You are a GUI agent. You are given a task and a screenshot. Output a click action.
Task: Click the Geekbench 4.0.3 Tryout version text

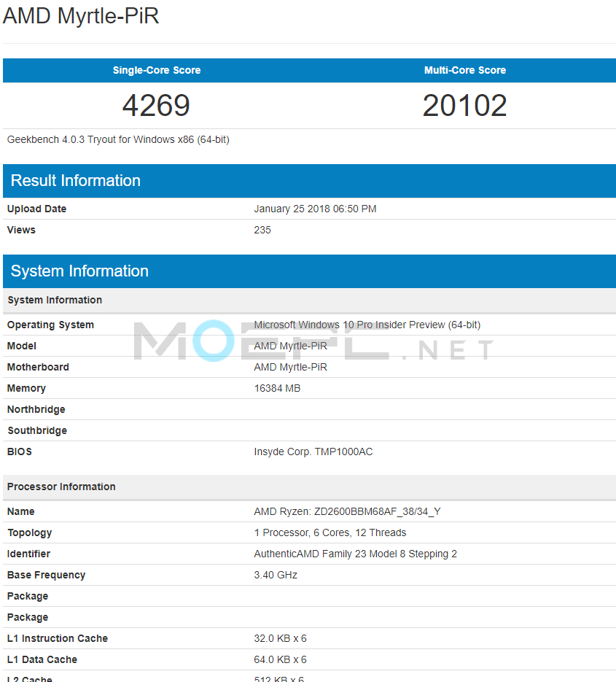coord(118,139)
